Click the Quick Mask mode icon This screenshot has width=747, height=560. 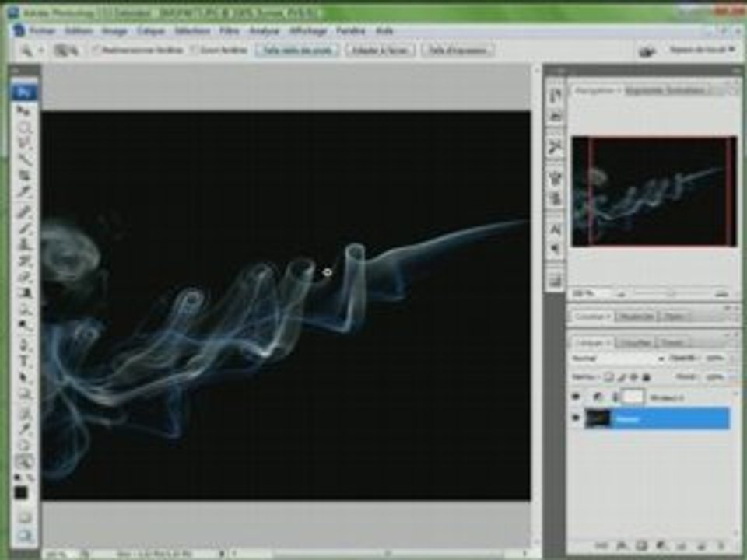tap(24, 517)
